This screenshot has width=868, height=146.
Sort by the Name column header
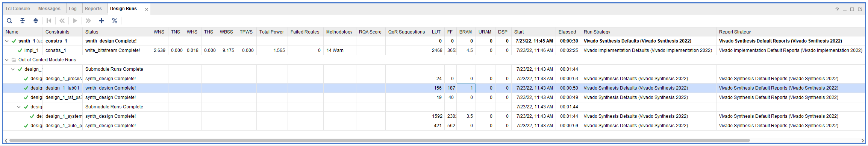coord(23,32)
